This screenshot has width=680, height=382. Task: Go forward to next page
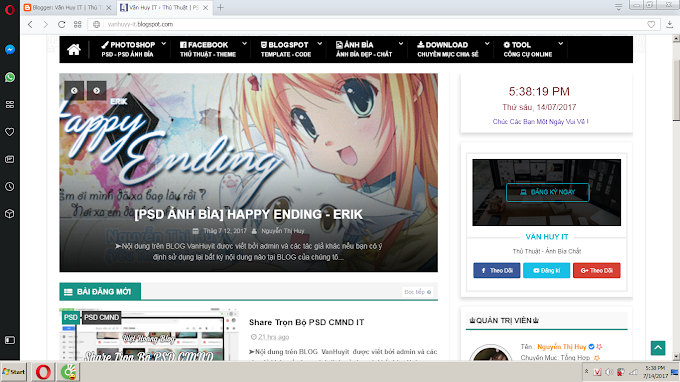(x=46, y=24)
